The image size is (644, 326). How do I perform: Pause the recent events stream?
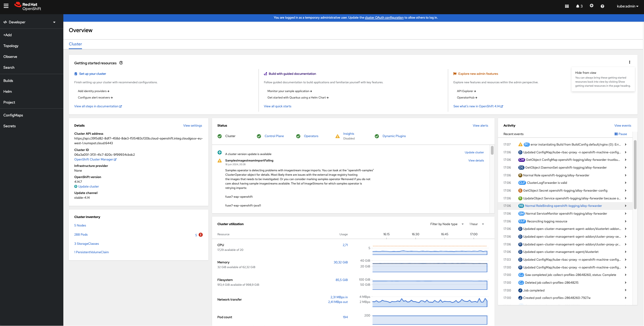point(621,134)
